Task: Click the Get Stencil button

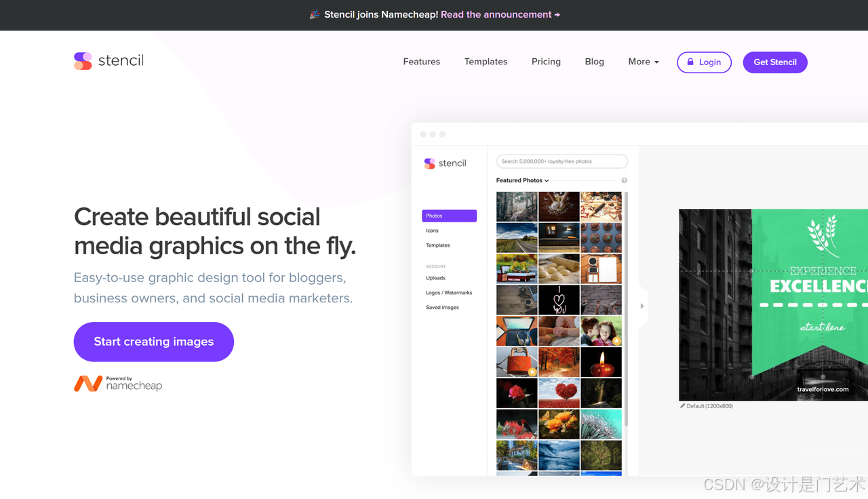Action: click(775, 62)
